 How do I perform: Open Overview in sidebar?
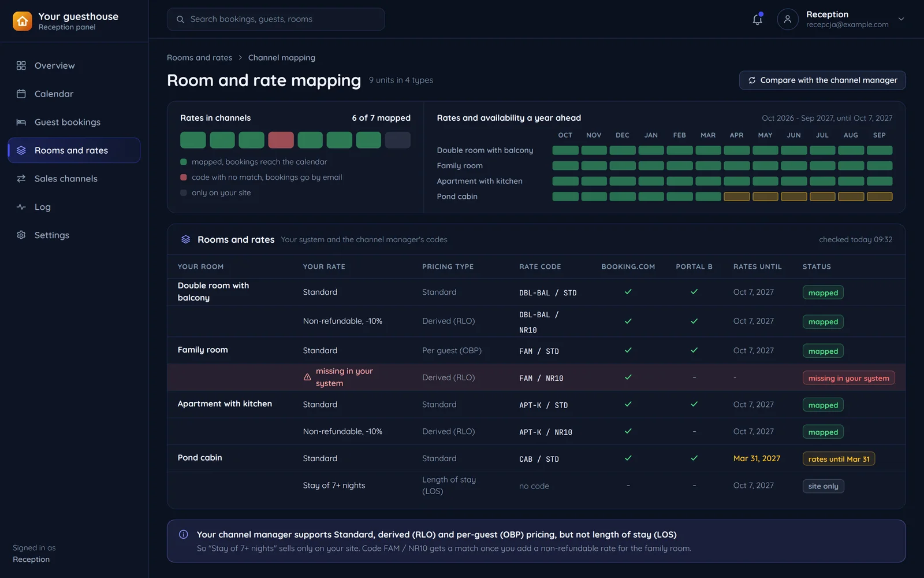point(74,65)
